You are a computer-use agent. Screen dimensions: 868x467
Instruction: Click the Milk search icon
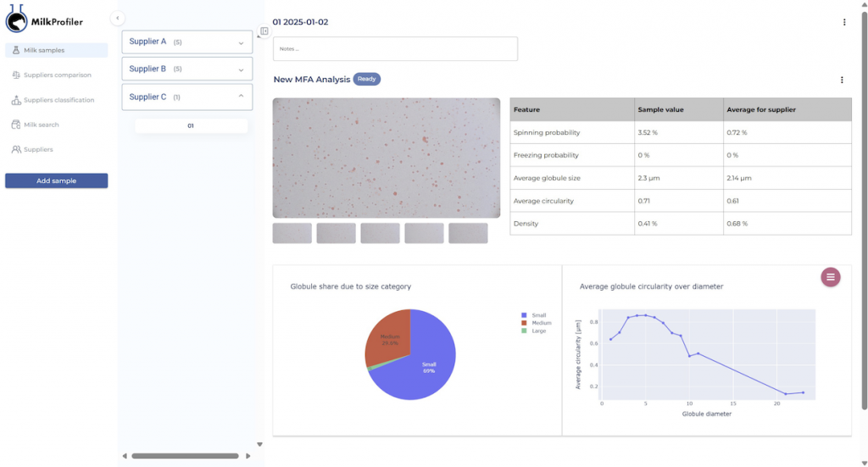pyautogui.click(x=16, y=125)
